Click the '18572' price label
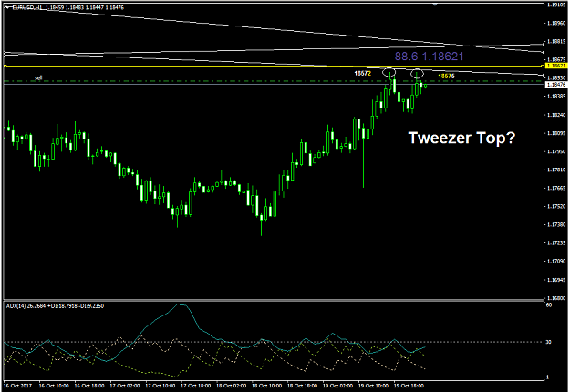The height and width of the screenshot is (392, 570). (362, 74)
